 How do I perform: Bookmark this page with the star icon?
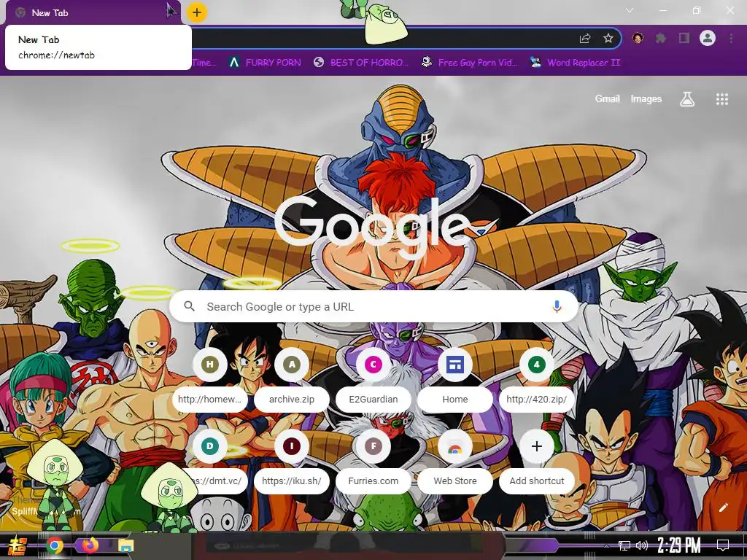[608, 39]
